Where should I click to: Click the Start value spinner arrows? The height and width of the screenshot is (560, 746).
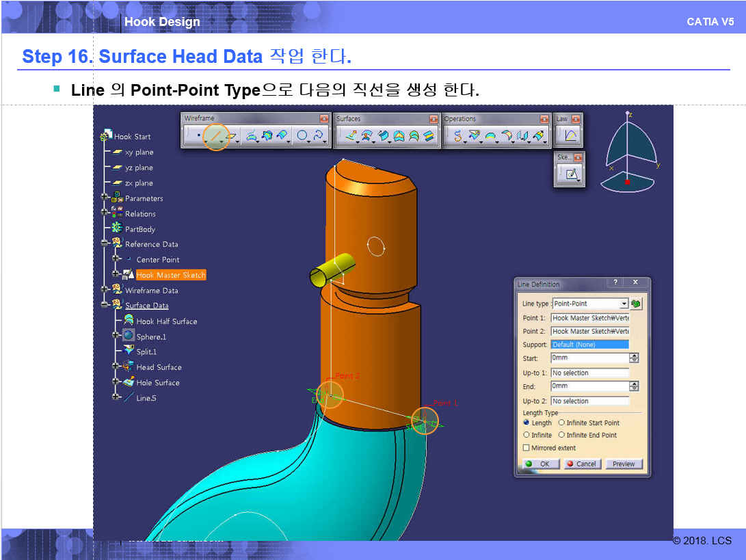[634, 358]
